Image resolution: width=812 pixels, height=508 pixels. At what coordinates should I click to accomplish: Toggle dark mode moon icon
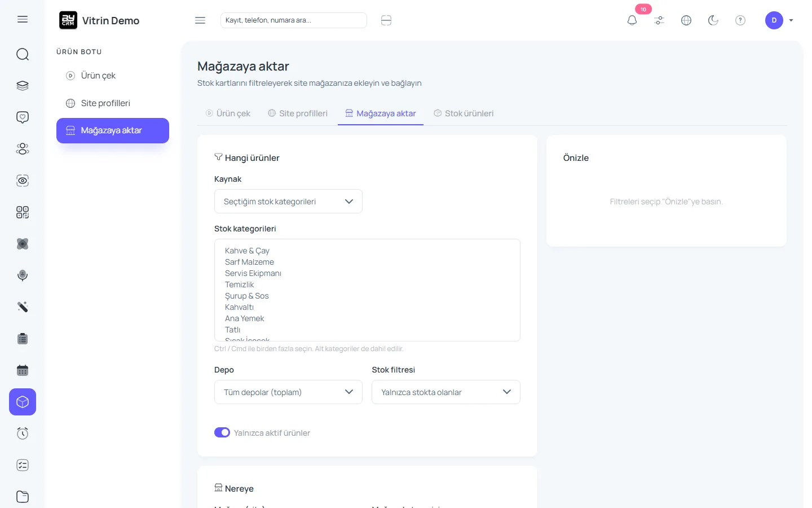click(x=713, y=20)
